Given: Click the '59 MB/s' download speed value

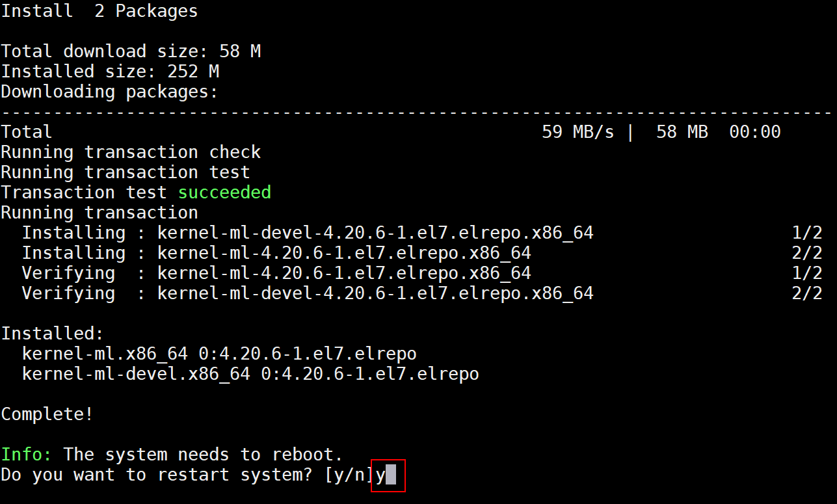Looking at the screenshot, I should pyautogui.click(x=578, y=132).
